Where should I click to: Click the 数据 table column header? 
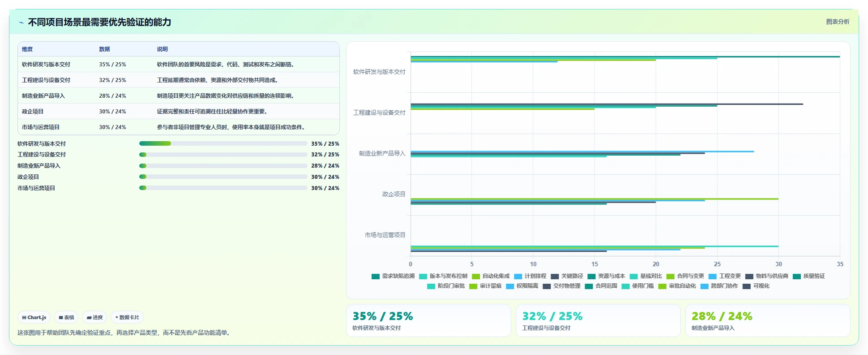coord(104,49)
